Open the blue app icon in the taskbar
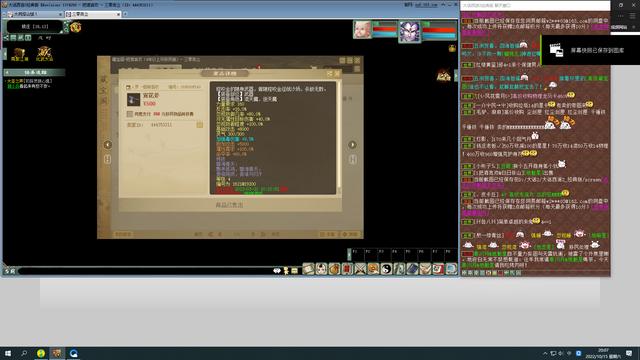The height and width of the screenshot is (360, 640). pos(74,353)
